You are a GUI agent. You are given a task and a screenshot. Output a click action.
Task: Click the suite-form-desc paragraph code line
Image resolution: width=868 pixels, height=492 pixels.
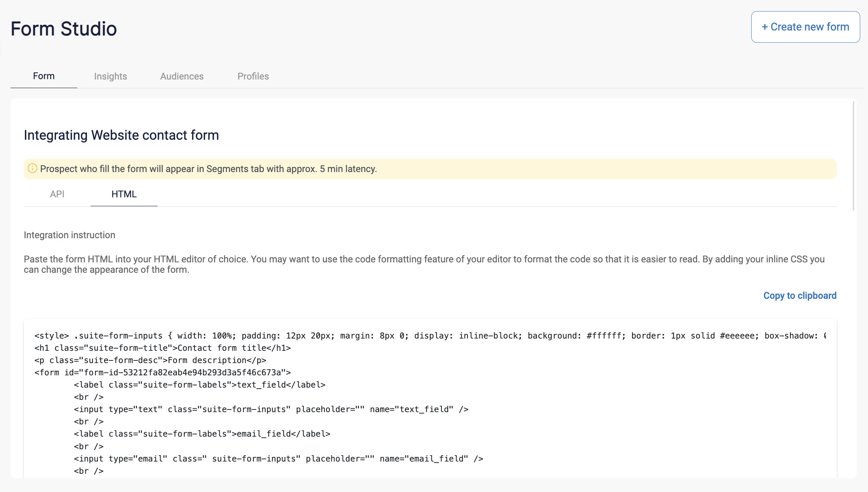[x=150, y=360]
